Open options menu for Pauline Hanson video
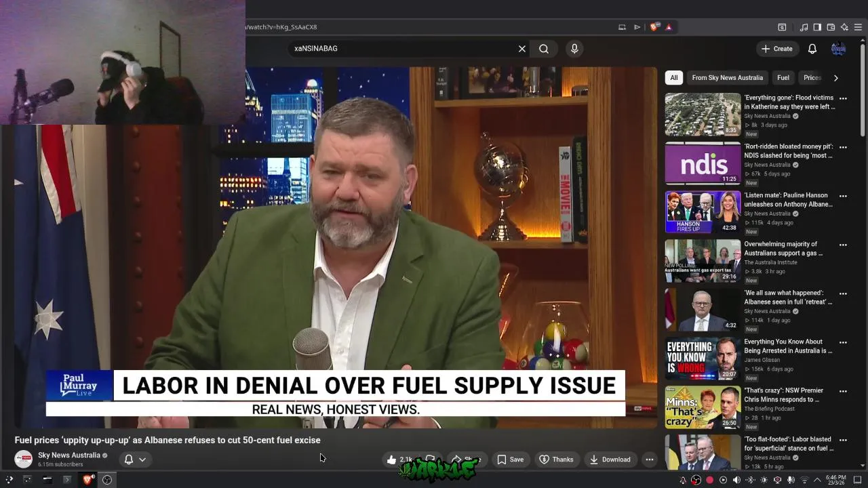This screenshot has width=868, height=488. pos(843,196)
